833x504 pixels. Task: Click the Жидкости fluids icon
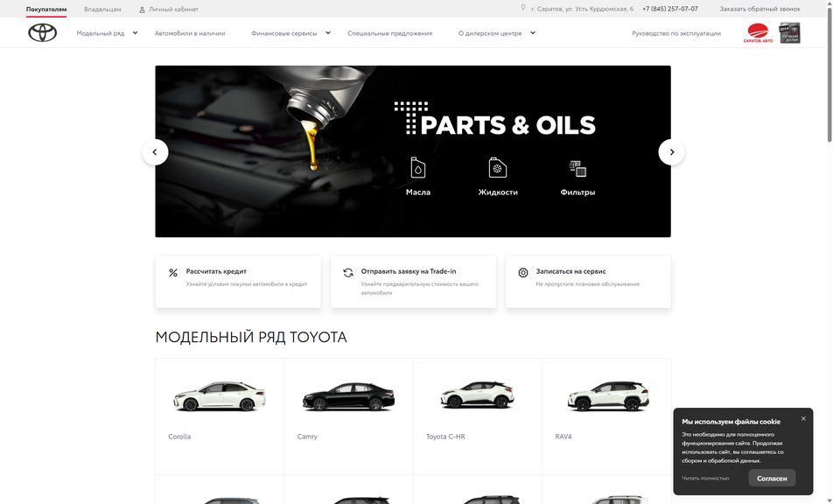(x=498, y=167)
